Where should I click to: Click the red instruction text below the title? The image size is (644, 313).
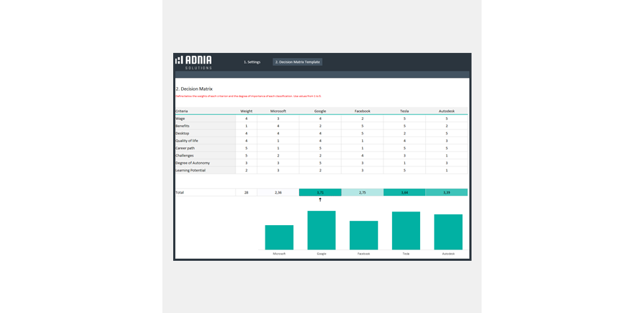click(x=248, y=96)
